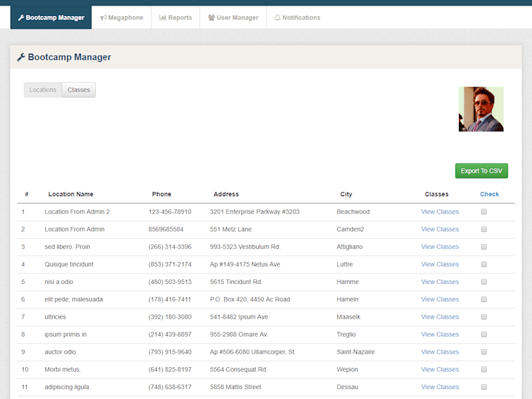
Task: Click the Bootcamp Manager page heading
Action: click(x=69, y=57)
